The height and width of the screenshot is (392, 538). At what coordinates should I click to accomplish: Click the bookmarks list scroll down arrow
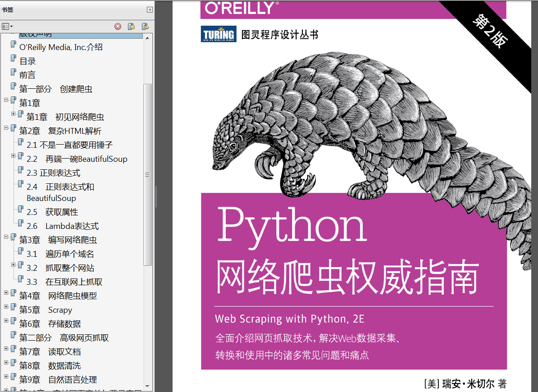tap(147, 386)
